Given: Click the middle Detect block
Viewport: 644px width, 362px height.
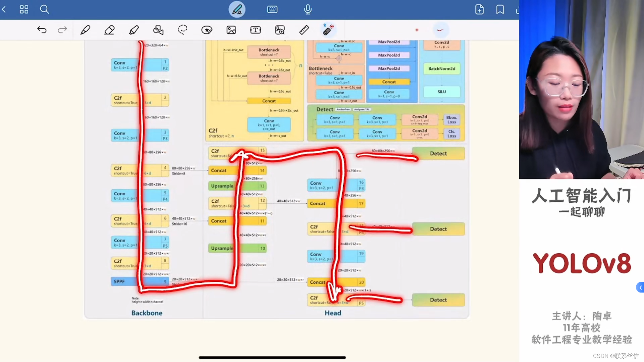Looking at the screenshot, I should (x=438, y=229).
